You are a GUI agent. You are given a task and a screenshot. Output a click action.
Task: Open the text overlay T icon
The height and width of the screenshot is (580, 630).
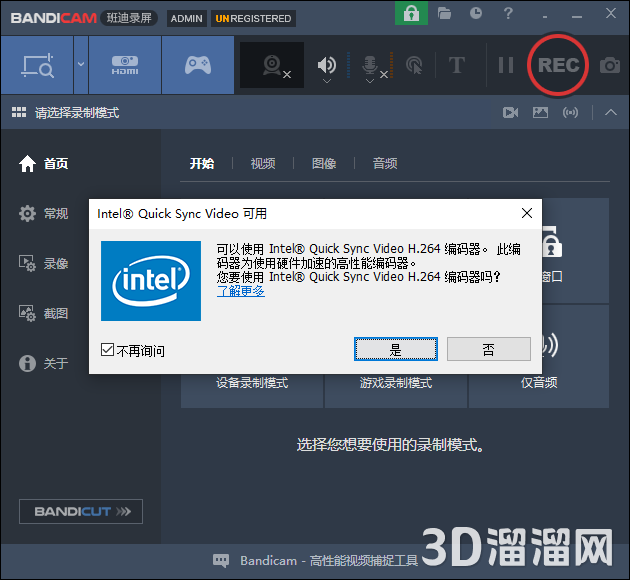(x=457, y=65)
